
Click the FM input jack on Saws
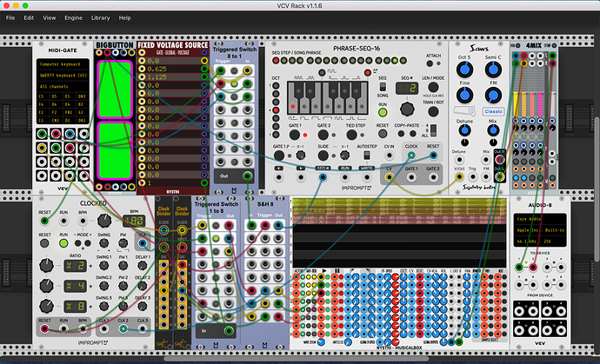pyautogui.click(x=486, y=177)
